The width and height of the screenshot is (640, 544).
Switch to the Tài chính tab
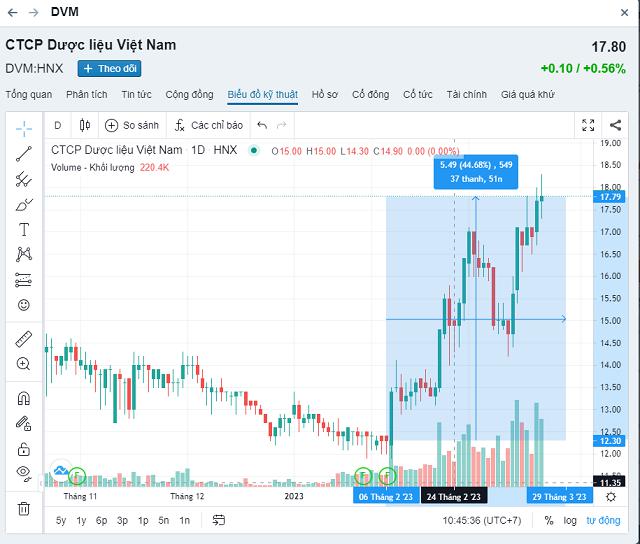(x=466, y=94)
